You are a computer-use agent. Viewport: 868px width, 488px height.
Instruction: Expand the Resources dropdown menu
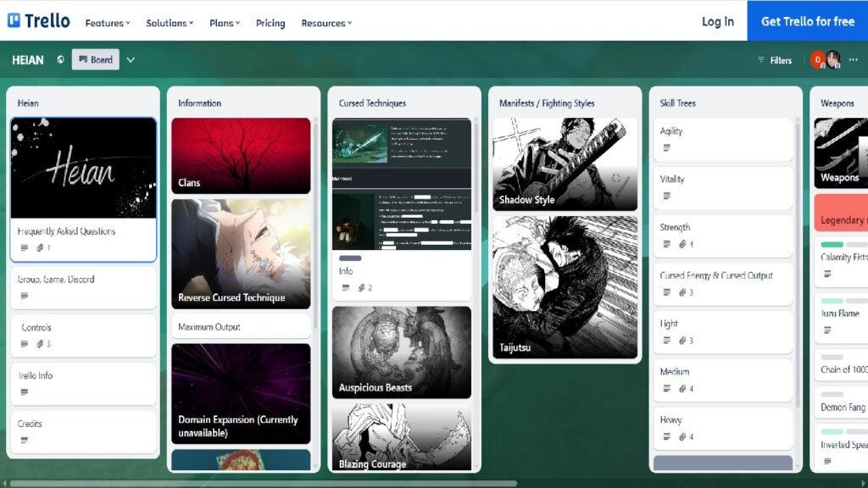pyautogui.click(x=326, y=23)
